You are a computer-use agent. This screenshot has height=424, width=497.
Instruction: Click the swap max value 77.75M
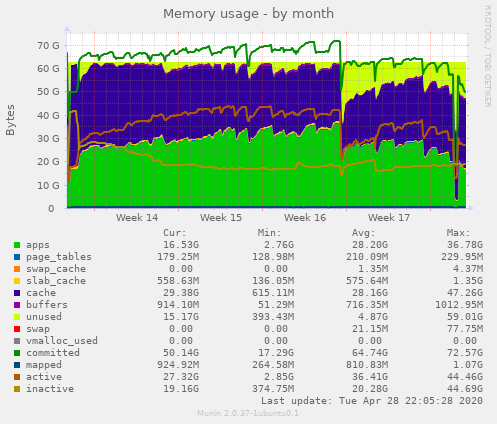click(x=465, y=329)
